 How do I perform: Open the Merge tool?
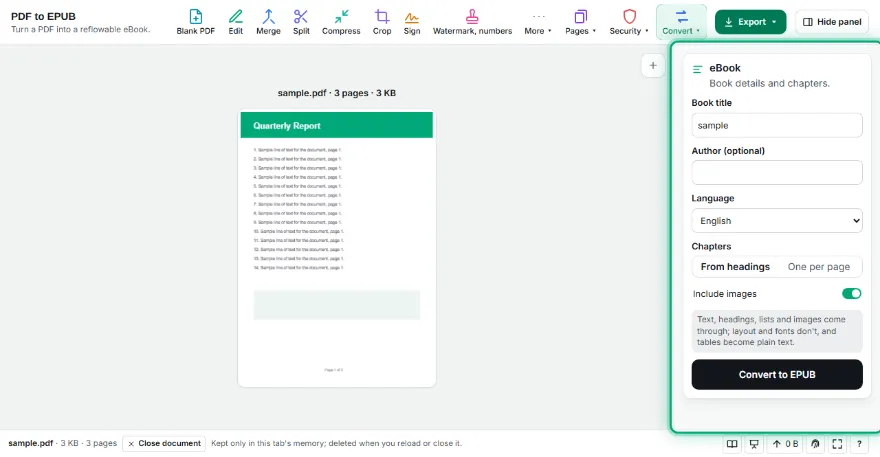[268, 22]
